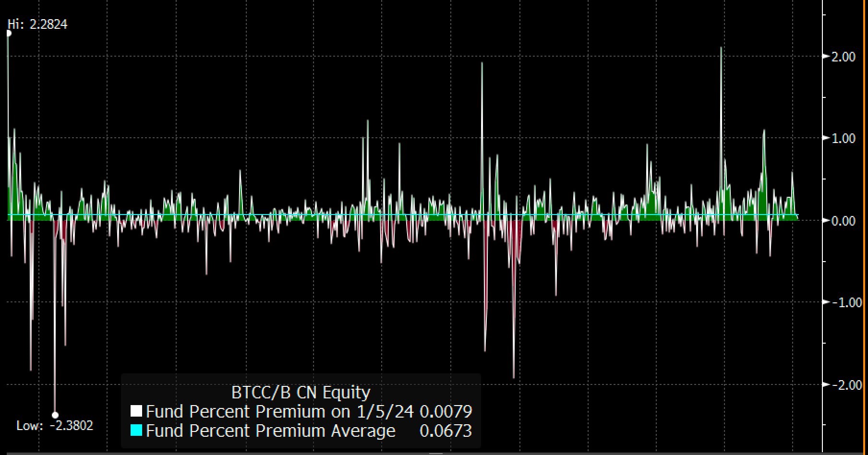Viewport: 868px width, 455px height.
Task: Click the 0.00 axis label
Action: point(844,221)
